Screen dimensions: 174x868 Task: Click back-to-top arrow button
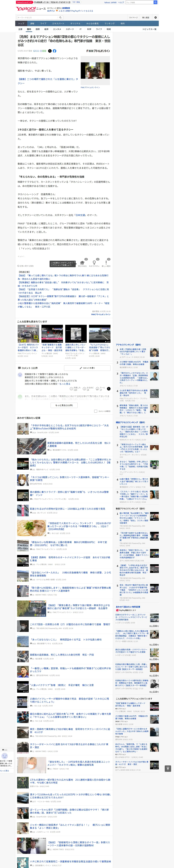pyautogui.click(x=168, y=769)
